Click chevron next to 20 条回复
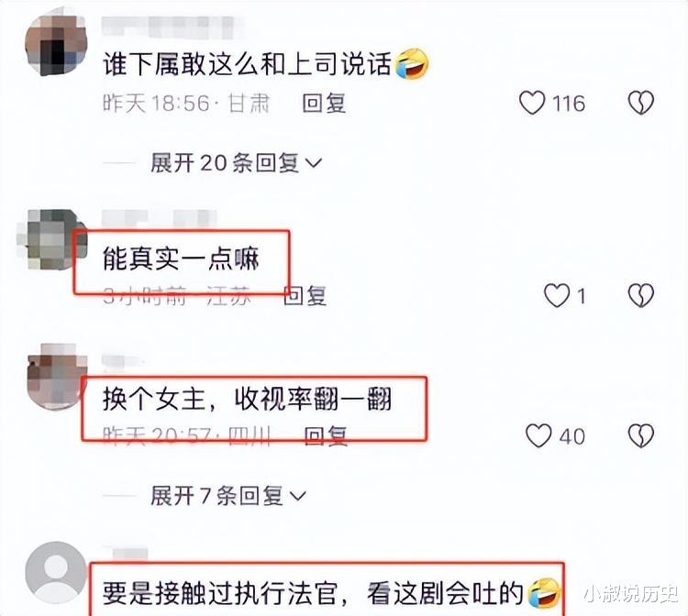This screenshot has height=616, width=688. click(314, 163)
